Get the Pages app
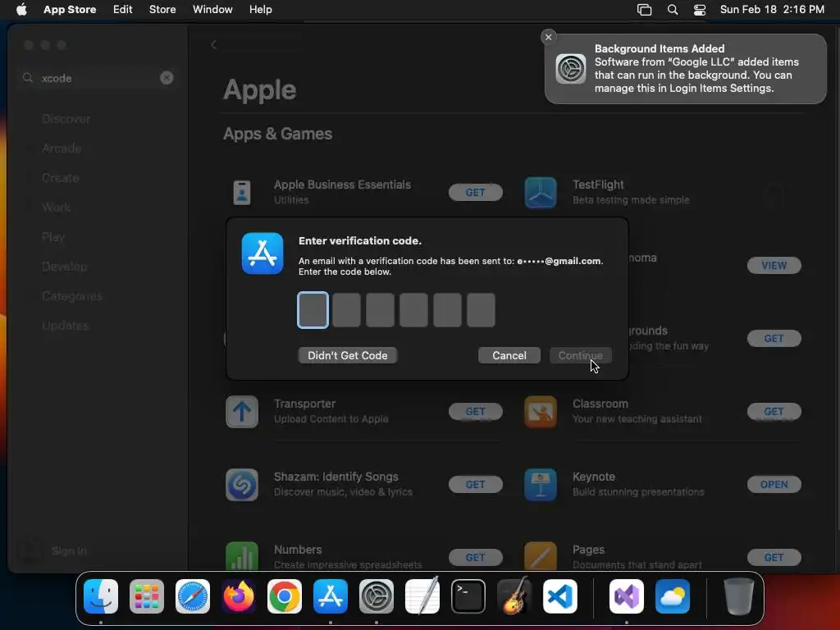The height and width of the screenshot is (630, 840). pyautogui.click(x=774, y=557)
